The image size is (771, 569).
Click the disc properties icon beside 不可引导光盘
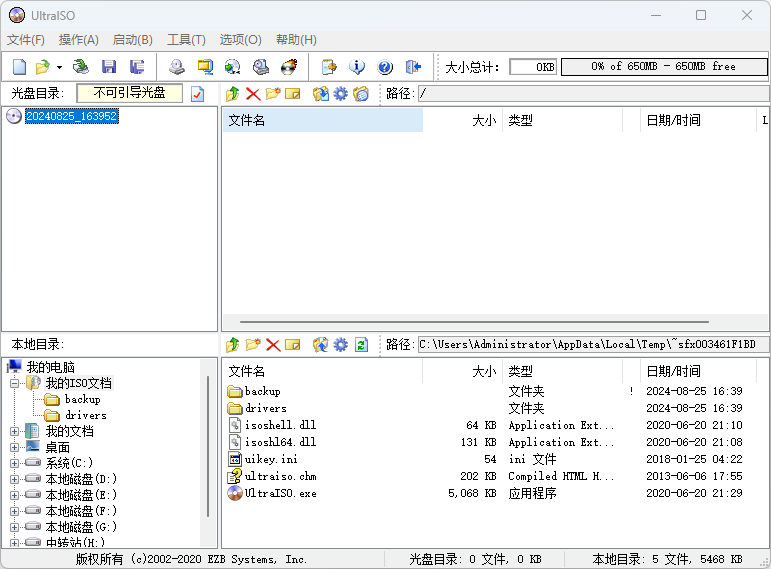(197, 93)
